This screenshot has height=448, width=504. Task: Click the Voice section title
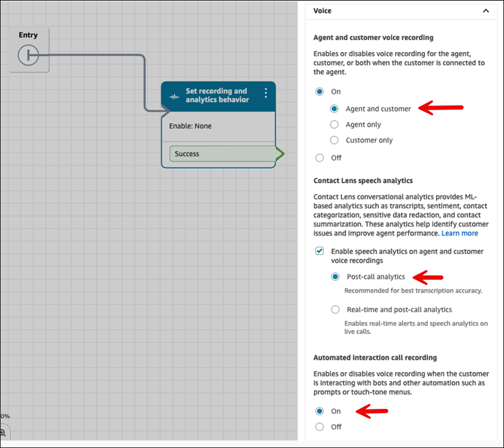[322, 11]
